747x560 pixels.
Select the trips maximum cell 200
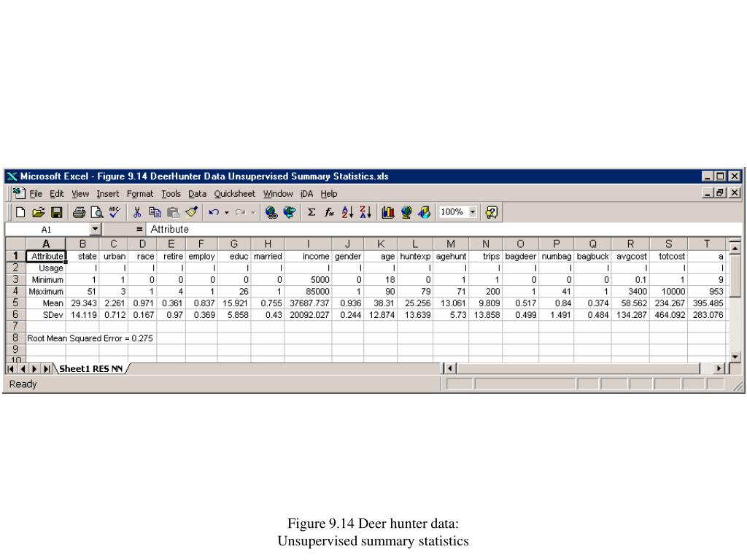click(x=485, y=292)
